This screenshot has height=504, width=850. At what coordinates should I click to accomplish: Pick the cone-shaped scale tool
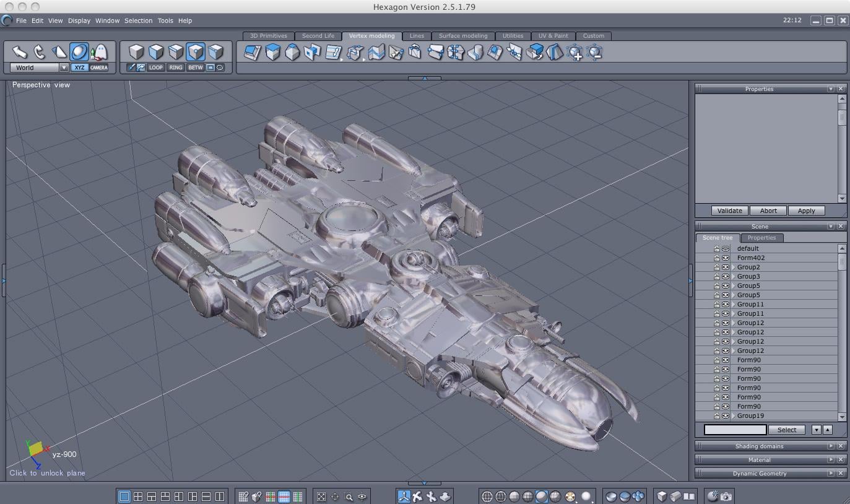pyautogui.click(x=59, y=52)
